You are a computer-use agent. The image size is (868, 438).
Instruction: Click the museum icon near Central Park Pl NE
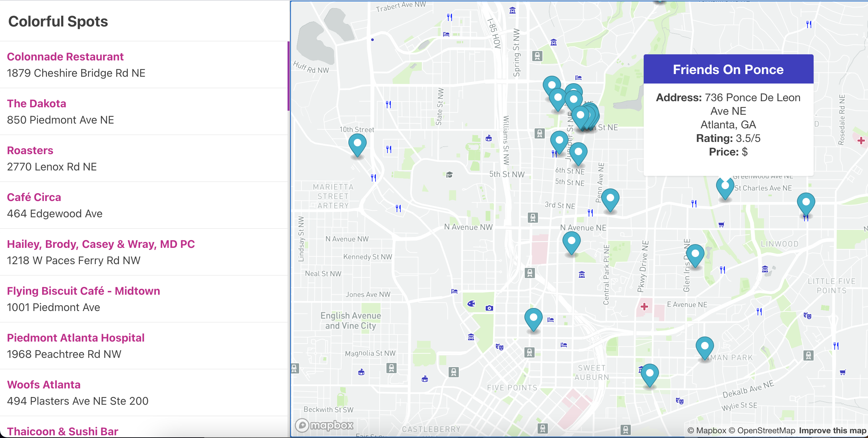pos(582,274)
